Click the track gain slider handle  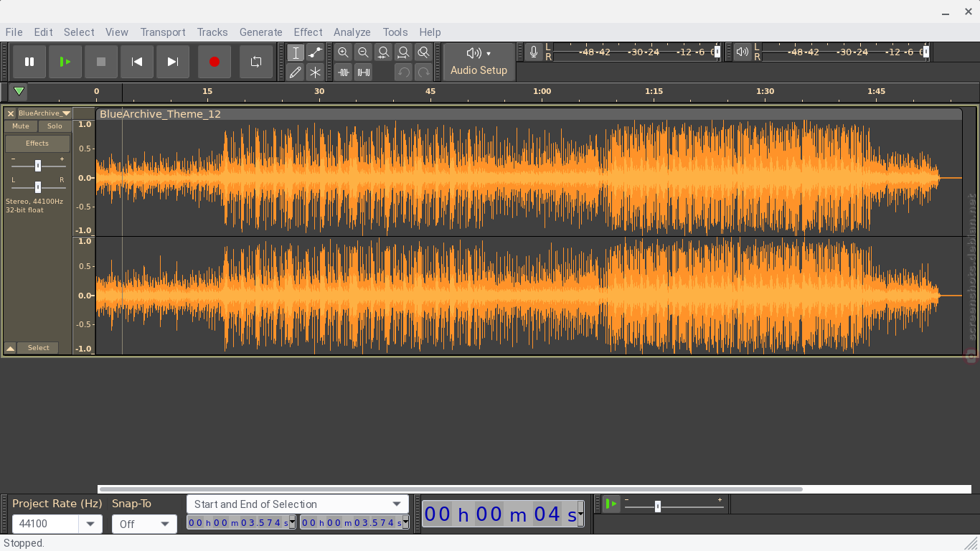[38, 166]
